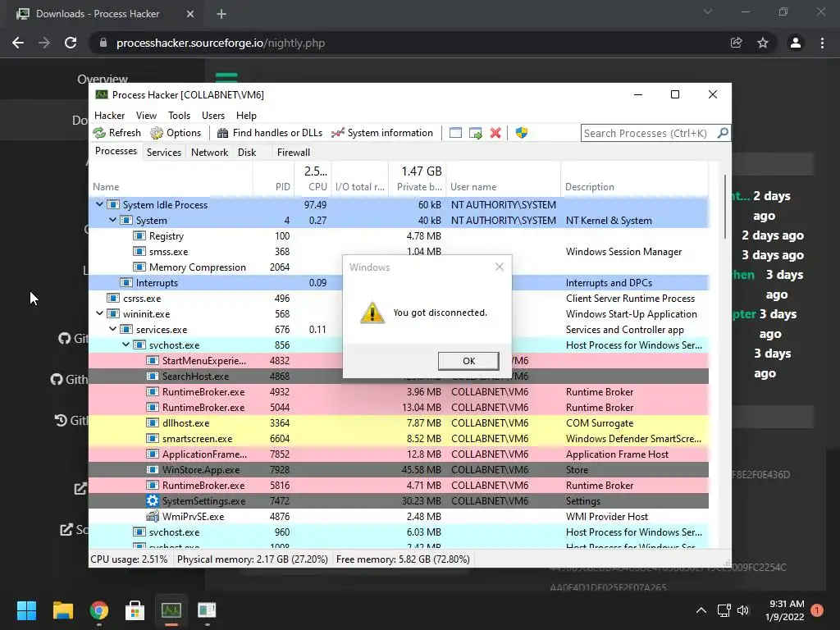The image size is (840, 630).
Task: Click the search magnifier icon
Action: click(x=723, y=133)
